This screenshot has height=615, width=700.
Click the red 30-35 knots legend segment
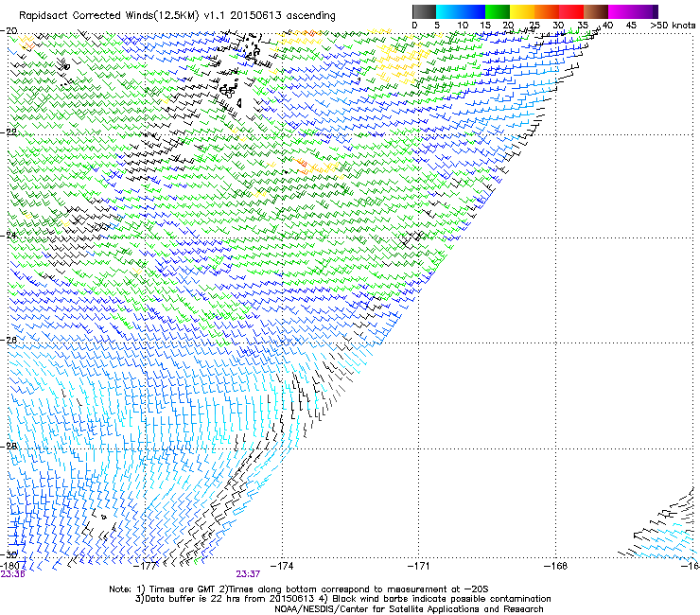571,11
